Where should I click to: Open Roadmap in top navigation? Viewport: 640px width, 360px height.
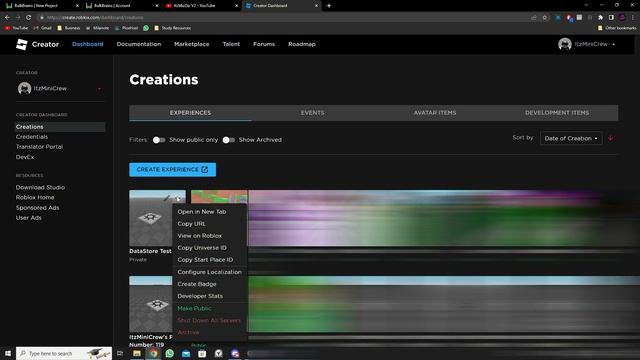(x=302, y=44)
